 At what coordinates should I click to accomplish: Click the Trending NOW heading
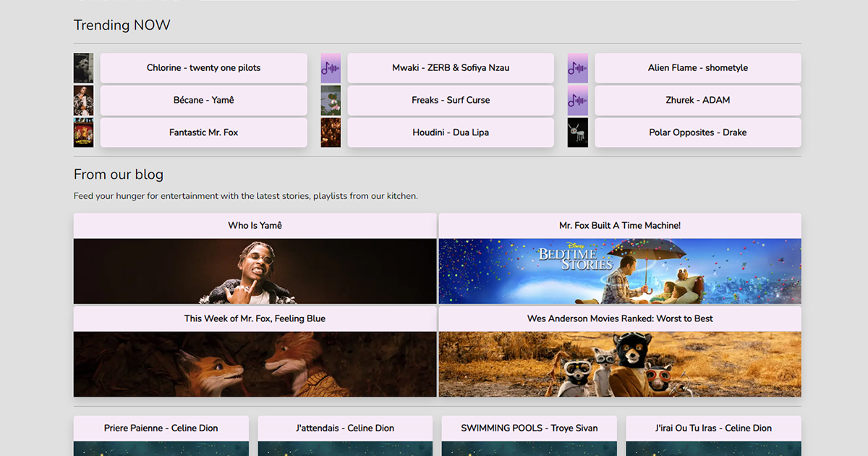coord(122,25)
